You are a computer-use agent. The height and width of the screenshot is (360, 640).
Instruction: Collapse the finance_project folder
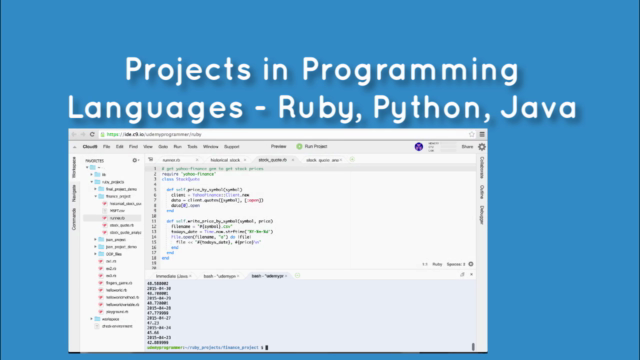pyautogui.click(x=96, y=196)
